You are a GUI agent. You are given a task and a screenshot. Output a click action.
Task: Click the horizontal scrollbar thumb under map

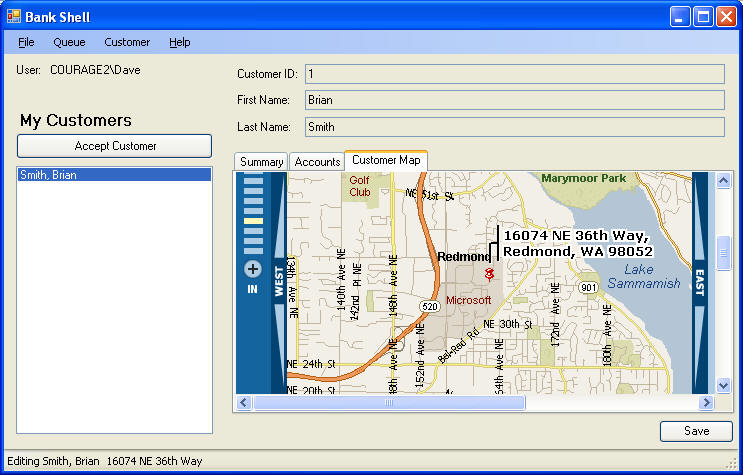389,403
